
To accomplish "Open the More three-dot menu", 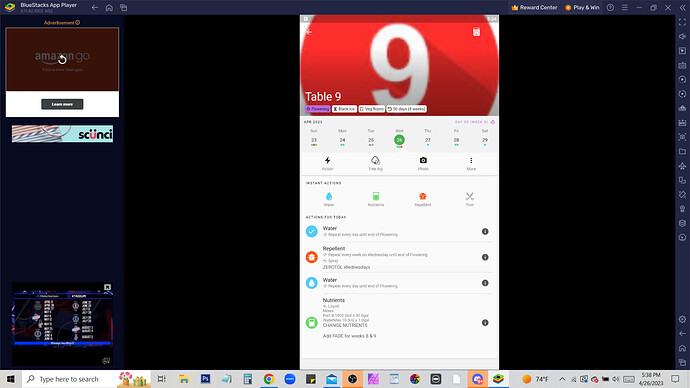I will (471, 163).
